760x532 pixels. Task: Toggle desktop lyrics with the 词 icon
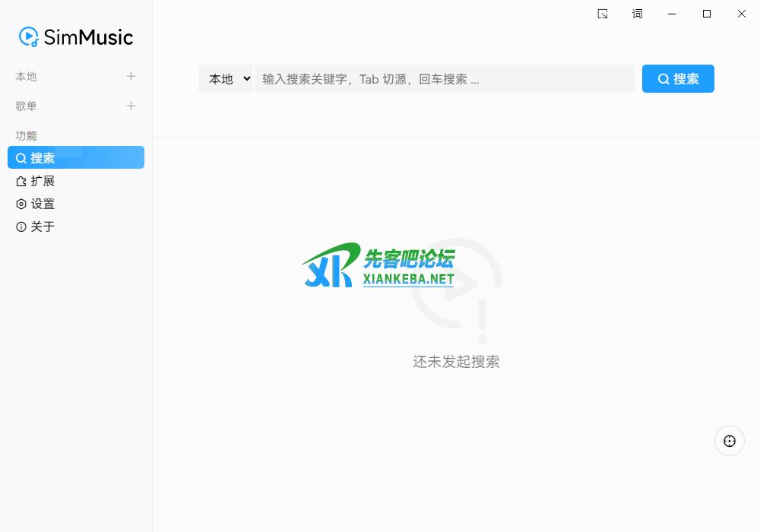pos(638,14)
